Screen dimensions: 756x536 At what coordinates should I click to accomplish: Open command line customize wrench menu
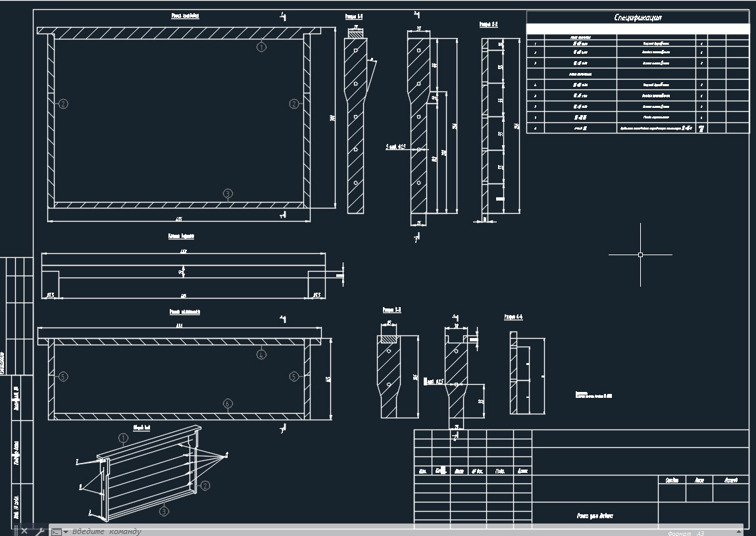40,531
